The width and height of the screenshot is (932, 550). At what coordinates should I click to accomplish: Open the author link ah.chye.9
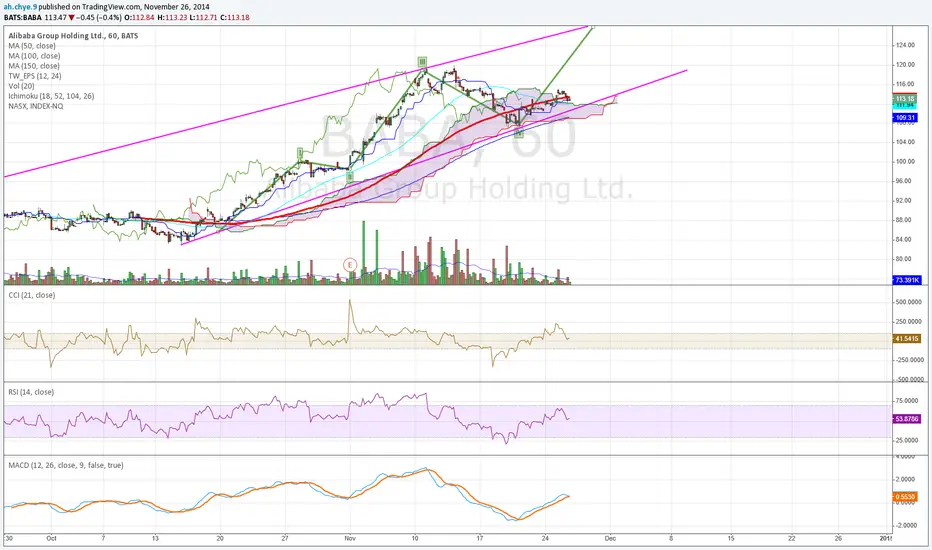[x=19, y=7]
